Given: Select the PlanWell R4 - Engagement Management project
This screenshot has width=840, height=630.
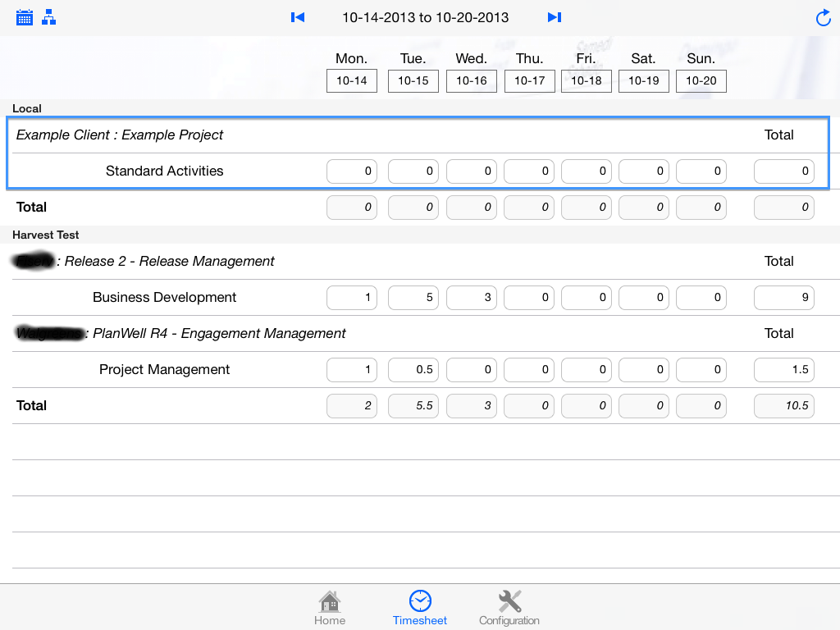Looking at the screenshot, I should click(x=219, y=334).
